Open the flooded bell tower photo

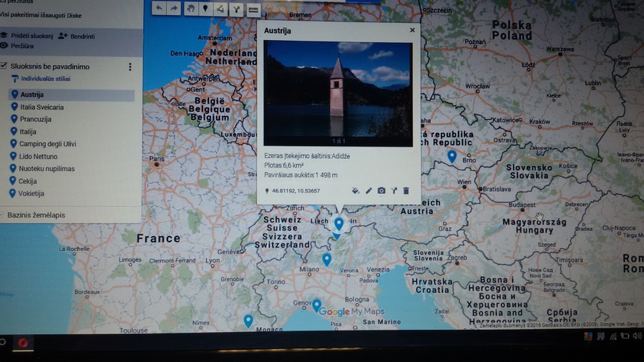pyautogui.click(x=338, y=93)
